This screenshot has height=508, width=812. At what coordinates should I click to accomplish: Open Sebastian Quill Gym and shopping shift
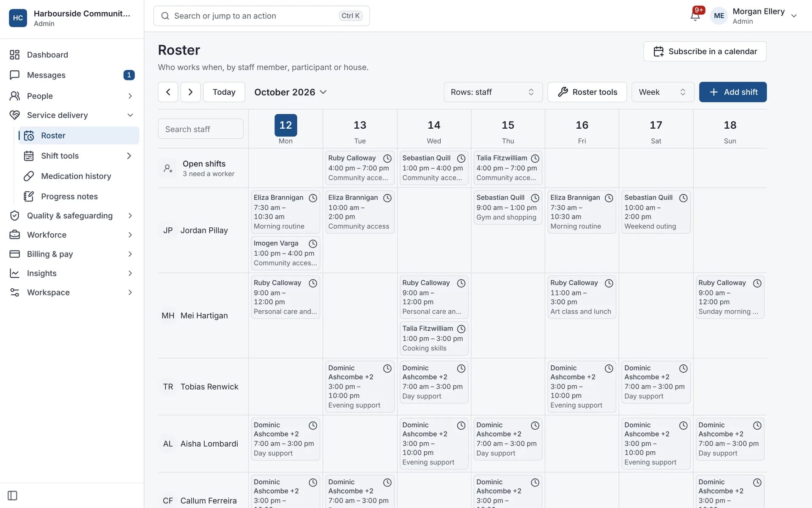[x=507, y=207]
